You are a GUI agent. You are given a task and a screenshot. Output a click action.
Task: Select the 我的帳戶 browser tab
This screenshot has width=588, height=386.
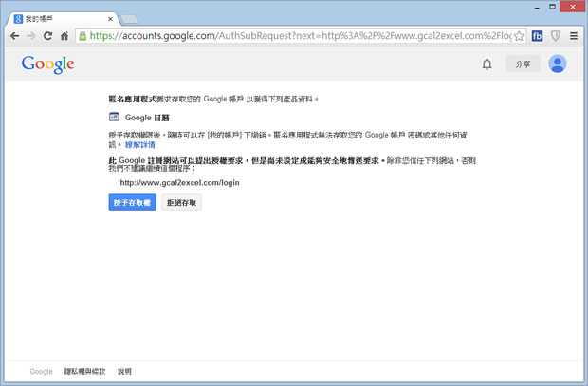coord(63,19)
